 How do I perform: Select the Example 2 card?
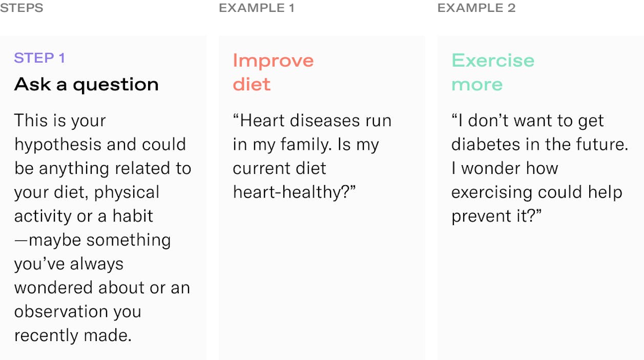tap(541, 197)
